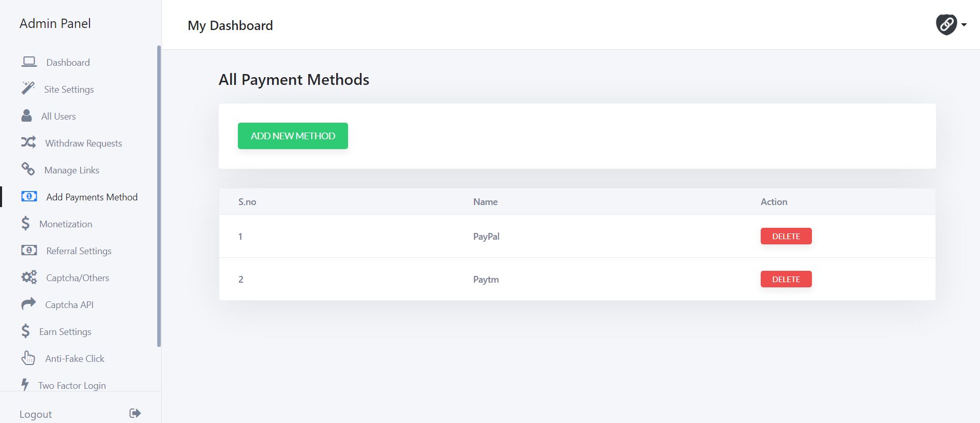Click the profile avatar link logo
The image size is (980, 423).
coord(946,24)
